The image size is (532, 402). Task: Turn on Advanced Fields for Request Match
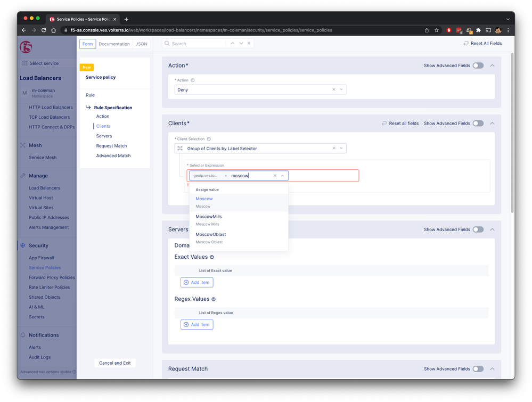click(478, 369)
